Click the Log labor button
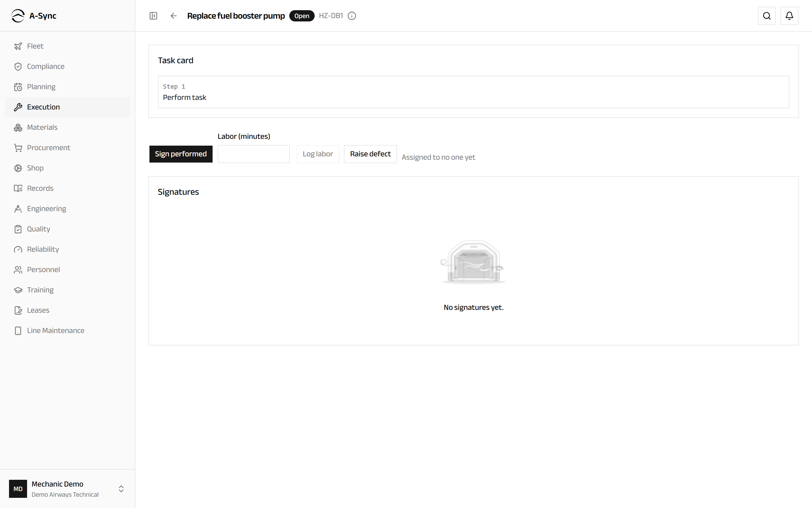 (318, 154)
